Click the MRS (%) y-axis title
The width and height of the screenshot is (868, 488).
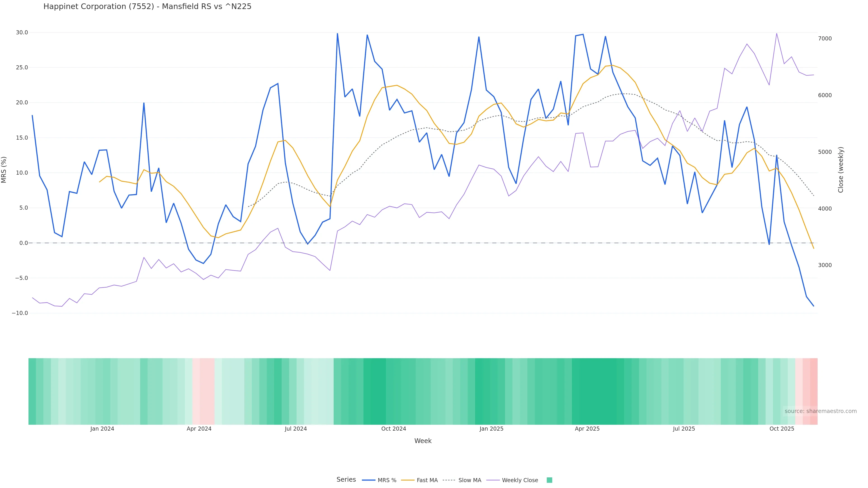pyautogui.click(x=4, y=170)
